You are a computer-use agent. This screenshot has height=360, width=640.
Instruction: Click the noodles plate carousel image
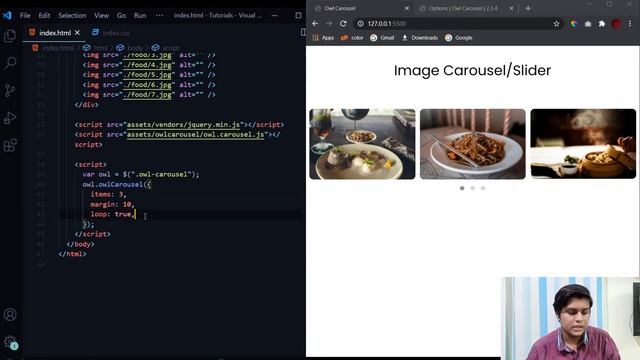click(473, 144)
